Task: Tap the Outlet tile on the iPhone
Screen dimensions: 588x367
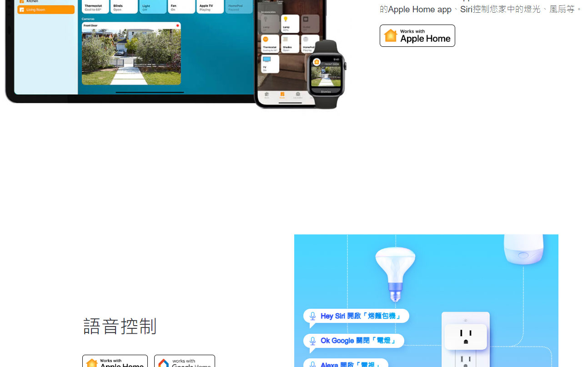Action: point(310,24)
